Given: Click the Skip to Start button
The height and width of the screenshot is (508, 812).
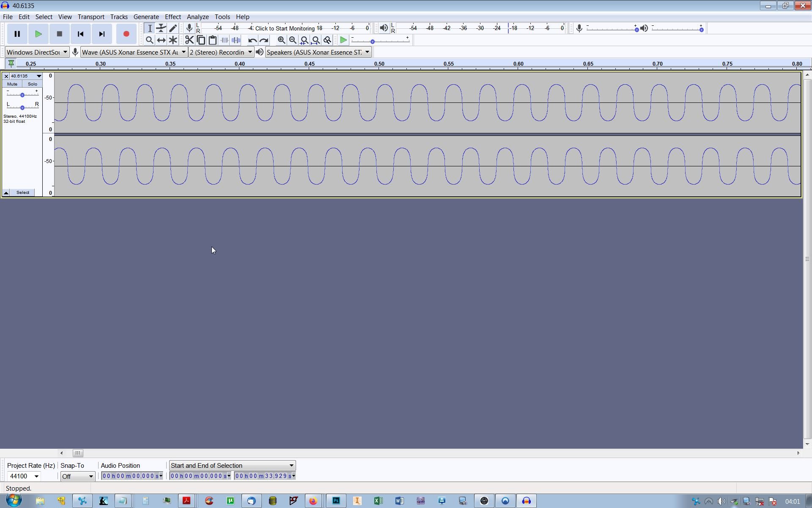Looking at the screenshot, I should click(x=80, y=34).
